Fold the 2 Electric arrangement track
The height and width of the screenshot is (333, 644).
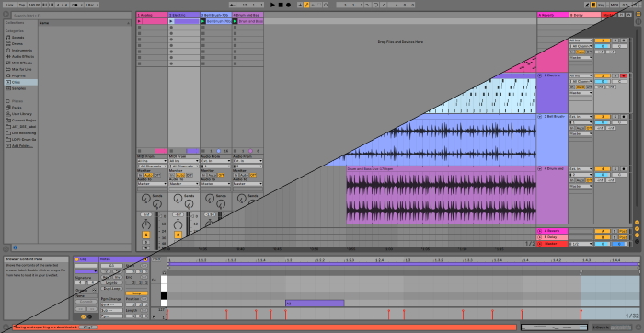pyautogui.click(x=540, y=76)
